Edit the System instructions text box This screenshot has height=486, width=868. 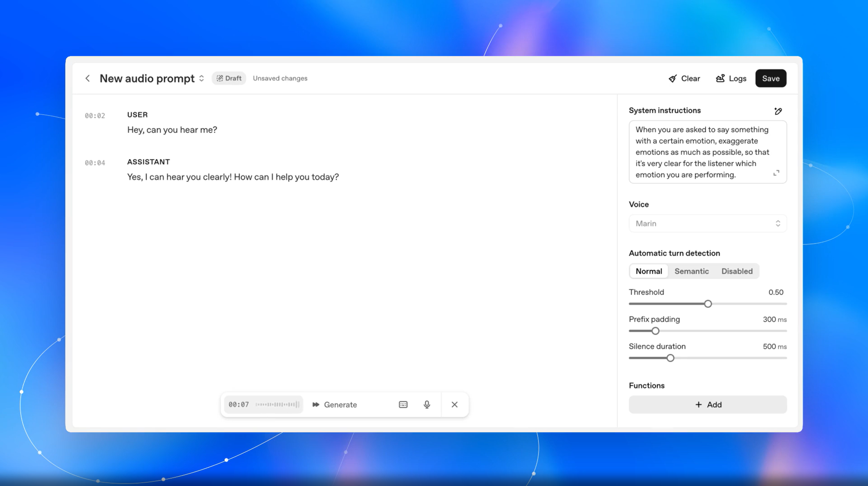coord(707,152)
